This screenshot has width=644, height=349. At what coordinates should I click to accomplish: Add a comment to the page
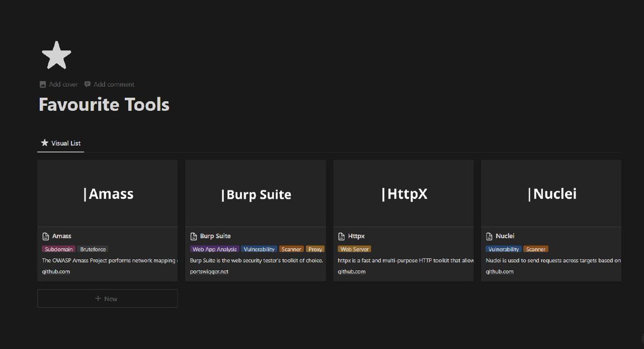click(109, 84)
